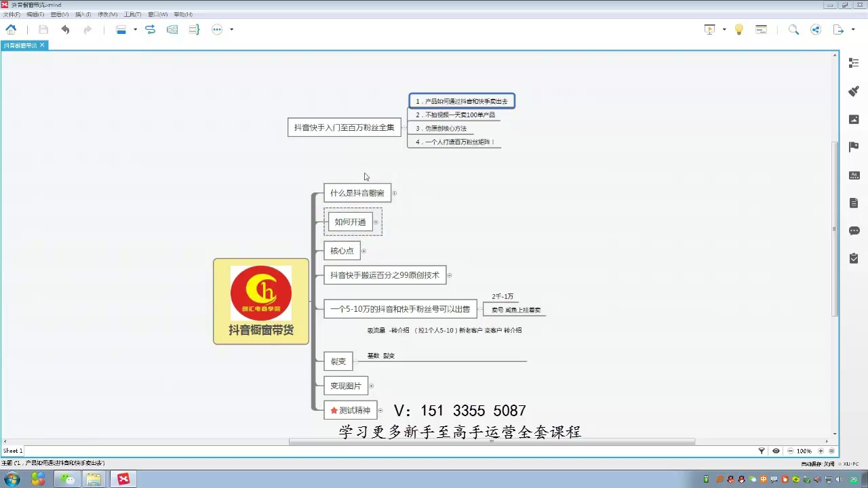Open the insert topic dropdown arrow

(135, 29)
